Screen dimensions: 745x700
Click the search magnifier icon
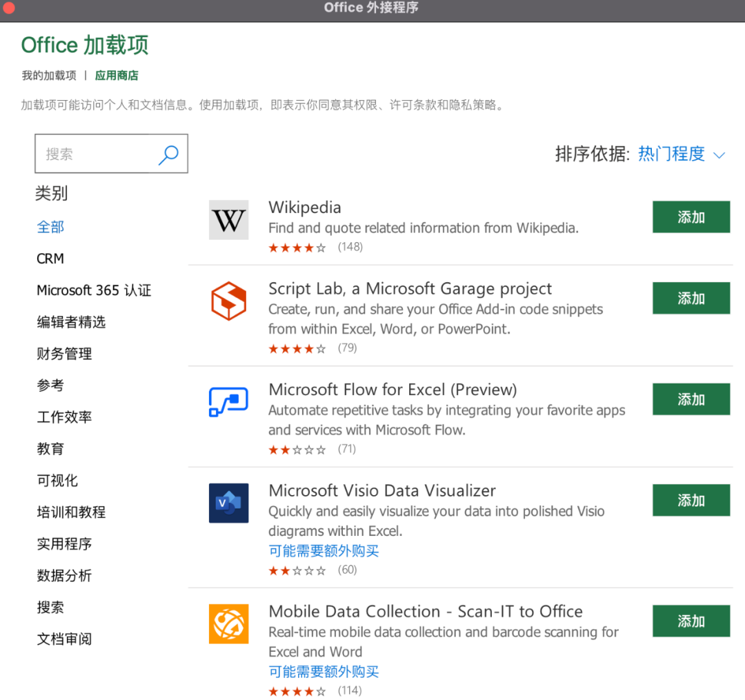click(168, 154)
